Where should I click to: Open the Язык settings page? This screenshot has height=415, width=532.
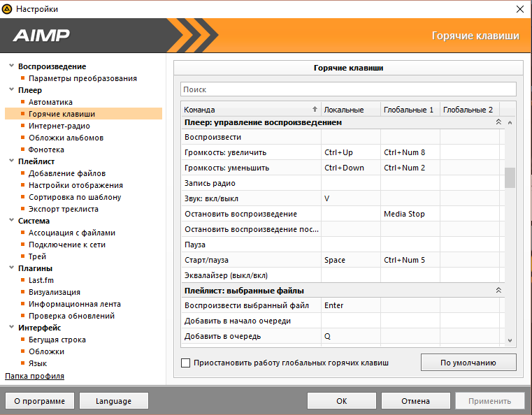[37, 363]
